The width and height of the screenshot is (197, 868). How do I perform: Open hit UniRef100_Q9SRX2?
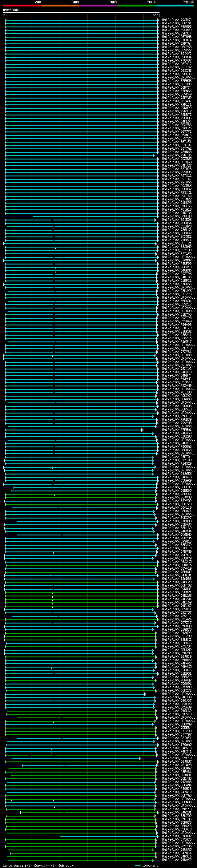(x=177, y=20)
